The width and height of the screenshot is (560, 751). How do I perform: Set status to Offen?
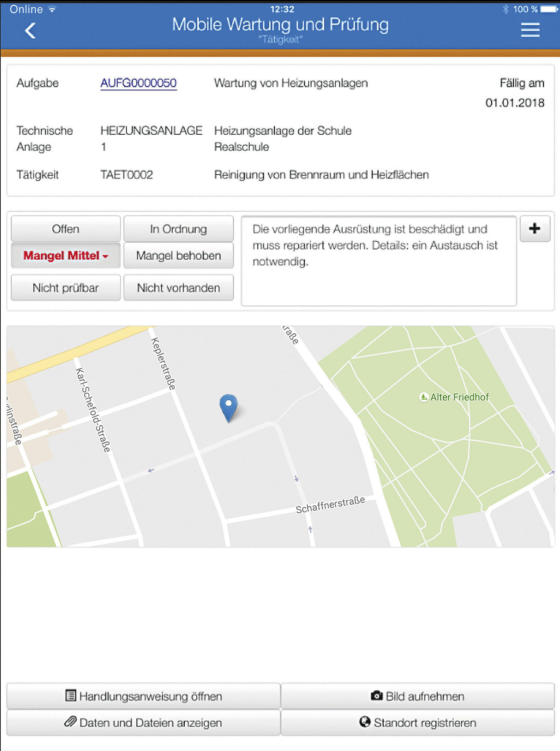tap(66, 229)
